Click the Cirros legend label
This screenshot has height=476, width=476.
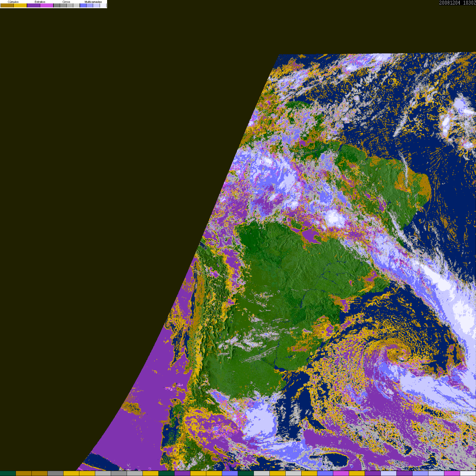click(x=66, y=2)
